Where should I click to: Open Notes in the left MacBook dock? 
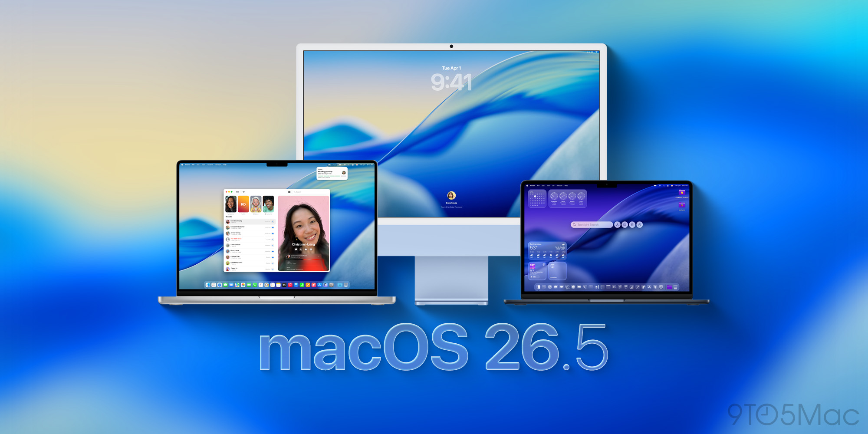pos(278,285)
